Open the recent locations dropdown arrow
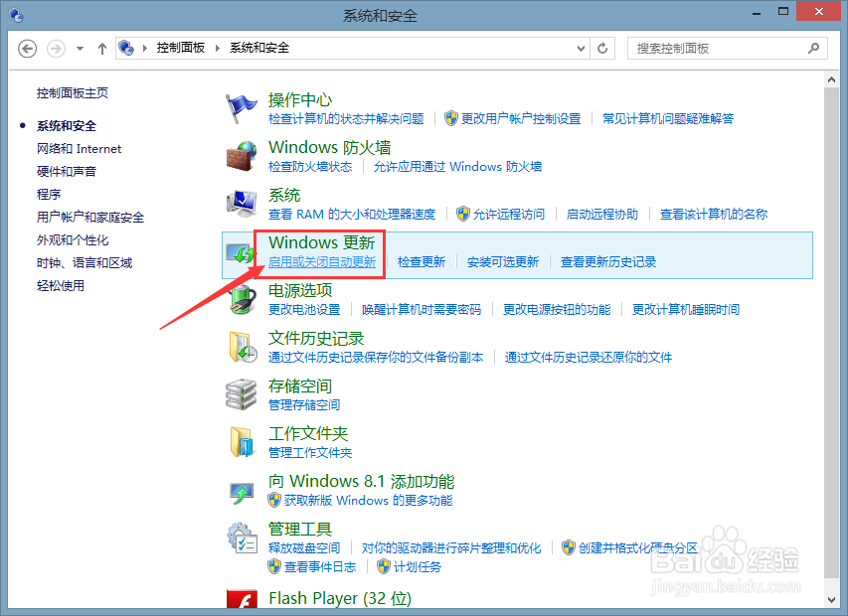Screen dimensions: 848x616 81,49
